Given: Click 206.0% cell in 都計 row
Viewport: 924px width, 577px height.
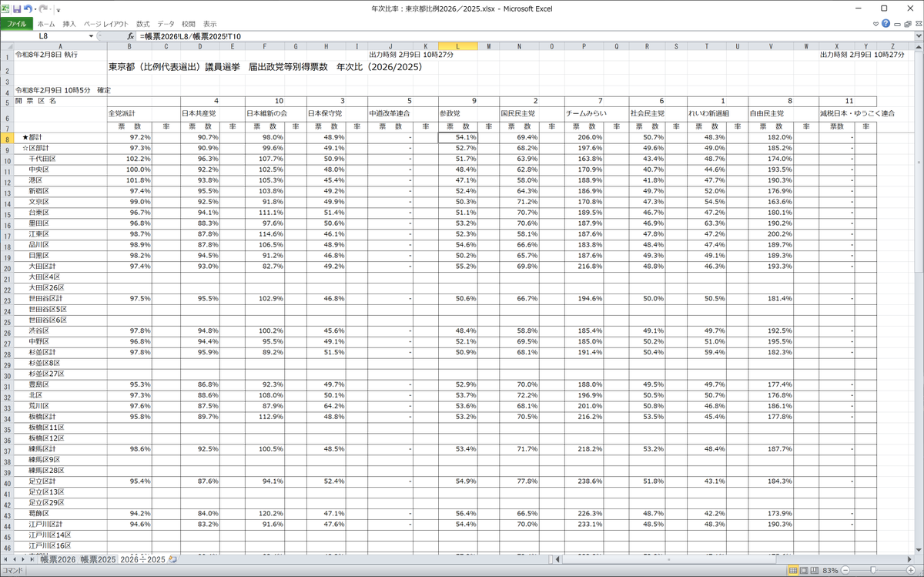Looking at the screenshot, I should [583, 136].
